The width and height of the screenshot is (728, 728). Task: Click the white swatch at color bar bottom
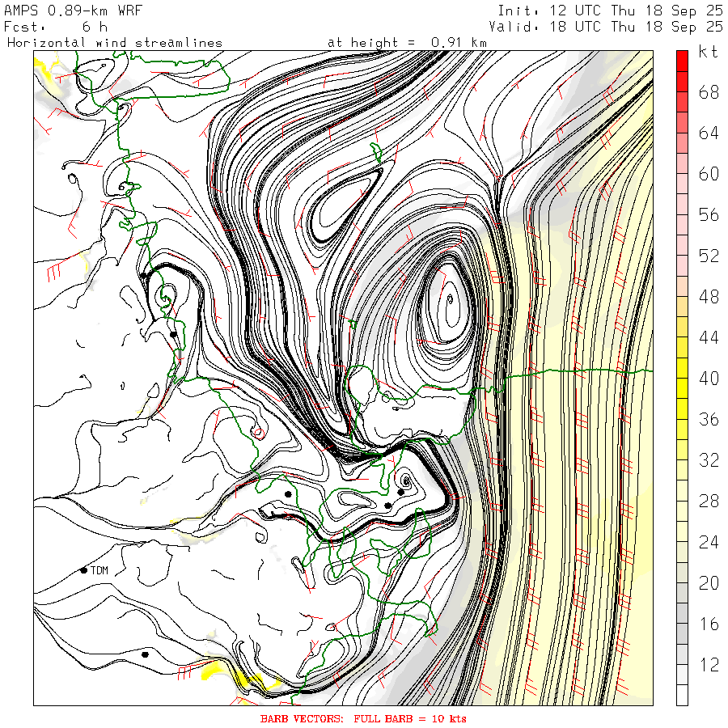(682, 695)
